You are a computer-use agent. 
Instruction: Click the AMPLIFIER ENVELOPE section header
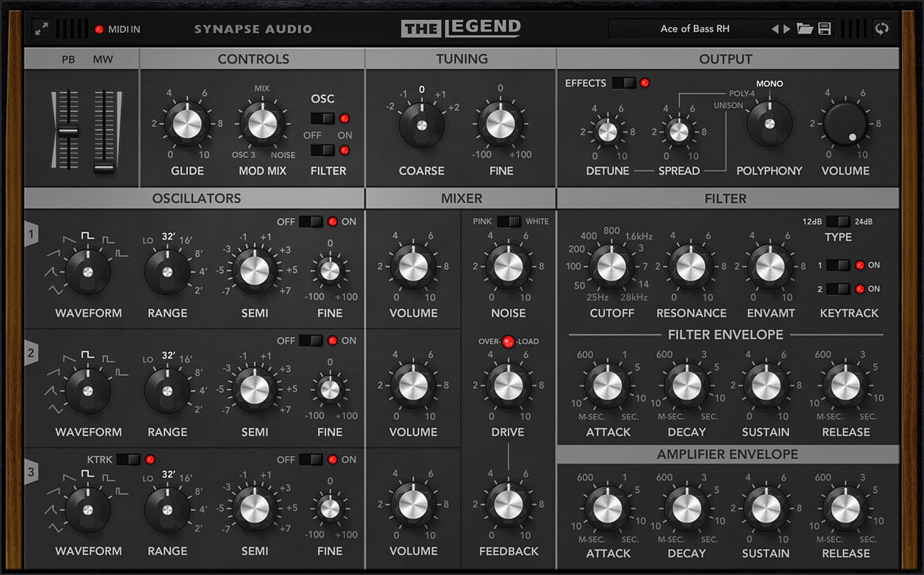(x=727, y=454)
